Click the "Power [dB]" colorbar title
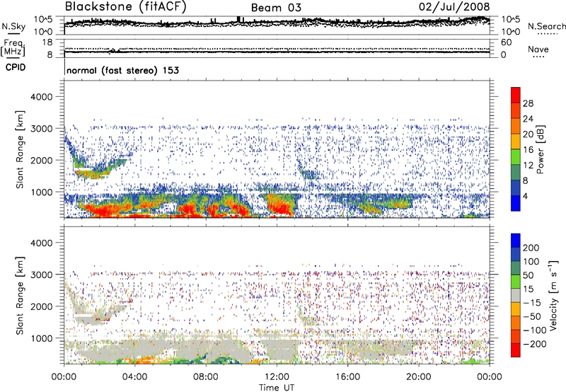Screen dimensions: 566x392 pos(540,149)
